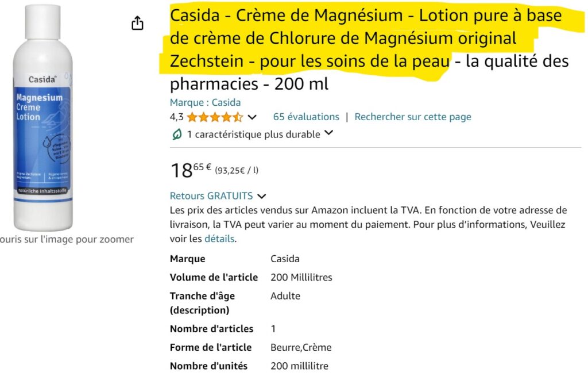Open the TVA 'détails' link
The image size is (588, 376).
[219, 239]
